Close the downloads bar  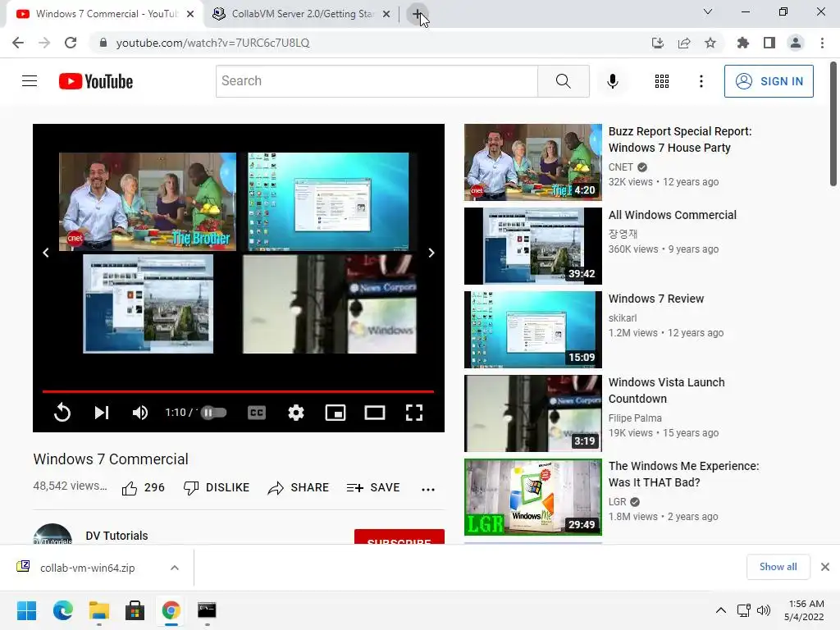click(x=825, y=567)
